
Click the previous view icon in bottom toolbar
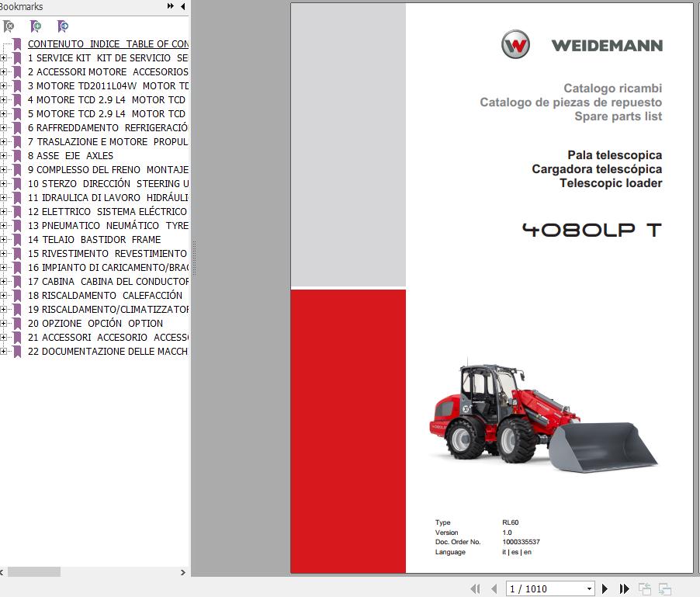point(645,588)
